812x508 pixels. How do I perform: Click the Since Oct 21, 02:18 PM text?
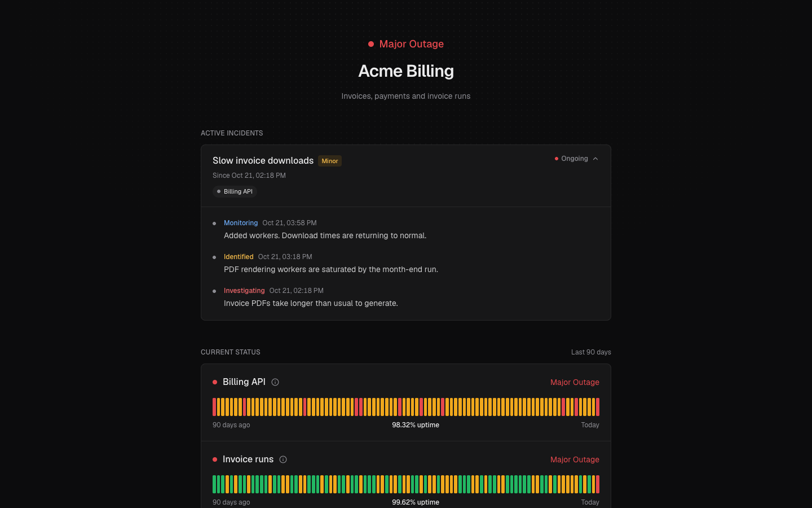click(x=249, y=176)
